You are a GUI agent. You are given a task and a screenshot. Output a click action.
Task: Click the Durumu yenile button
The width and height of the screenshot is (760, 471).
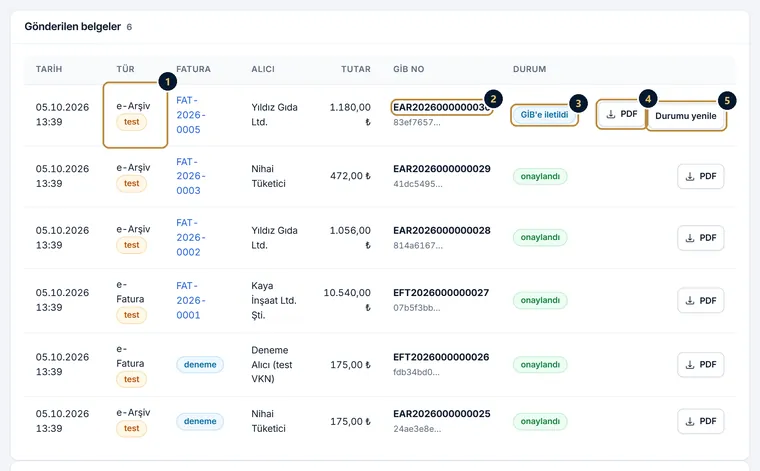coord(685,116)
